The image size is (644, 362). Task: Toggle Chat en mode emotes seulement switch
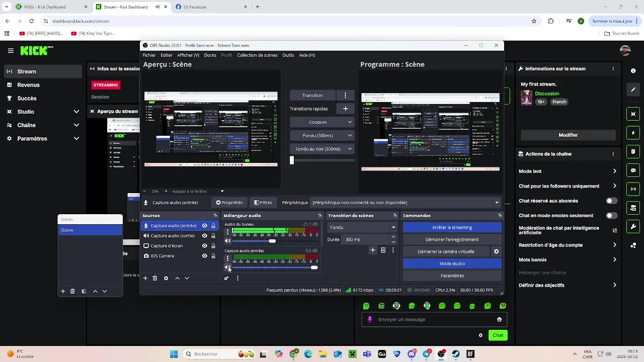tap(611, 216)
